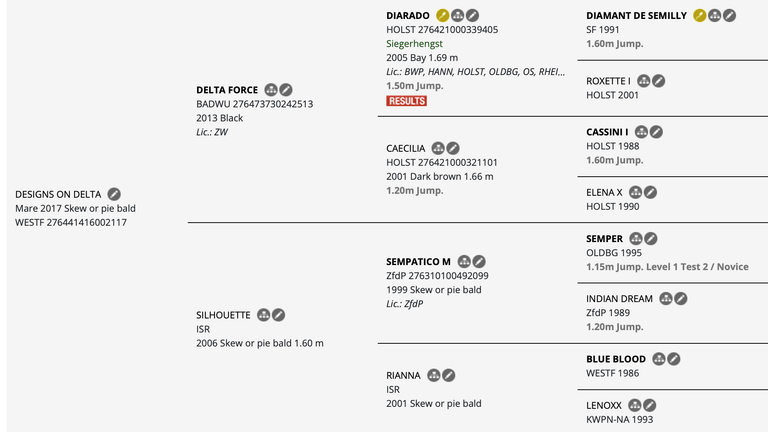Open the SEMPER horse name link
Image resolution: width=768 pixels, height=432 pixels.
click(x=604, y=239)
